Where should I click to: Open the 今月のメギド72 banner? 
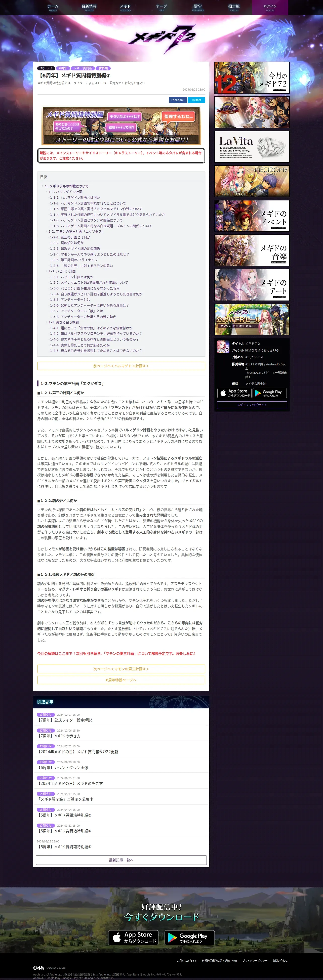[x=252, y=78]
